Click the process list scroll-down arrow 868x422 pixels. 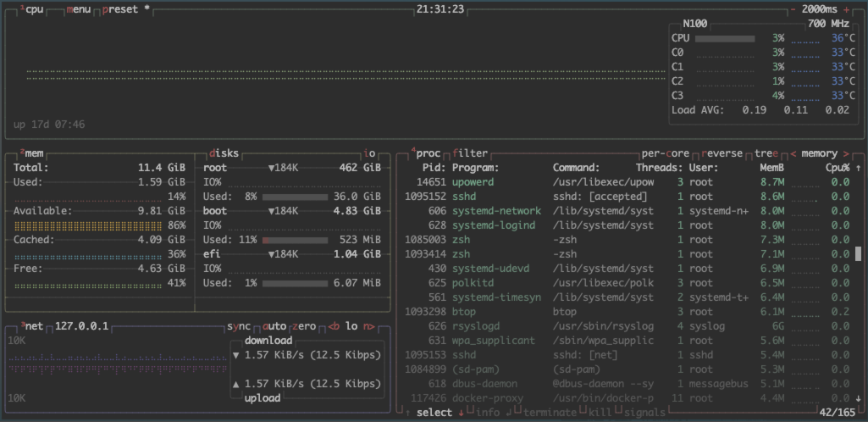click(859, 398)
